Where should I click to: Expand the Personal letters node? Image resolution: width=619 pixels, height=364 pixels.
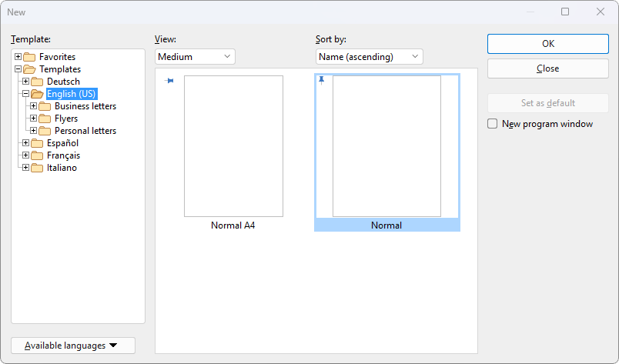click(x=34, y=131)
